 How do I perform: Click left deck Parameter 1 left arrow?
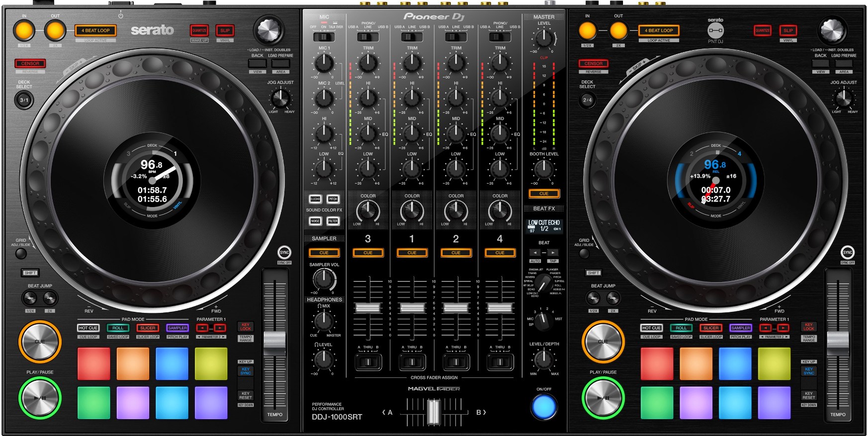[x=202, y=328]
